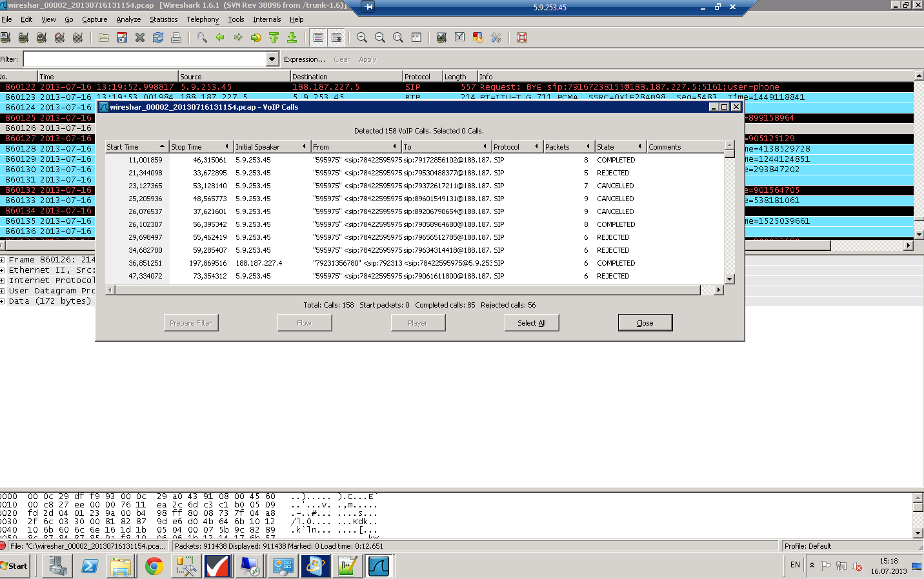This screenshot has width=924, height=579.
Task: Click the Close button in VoIP Calls
Action: pos(645,323)
